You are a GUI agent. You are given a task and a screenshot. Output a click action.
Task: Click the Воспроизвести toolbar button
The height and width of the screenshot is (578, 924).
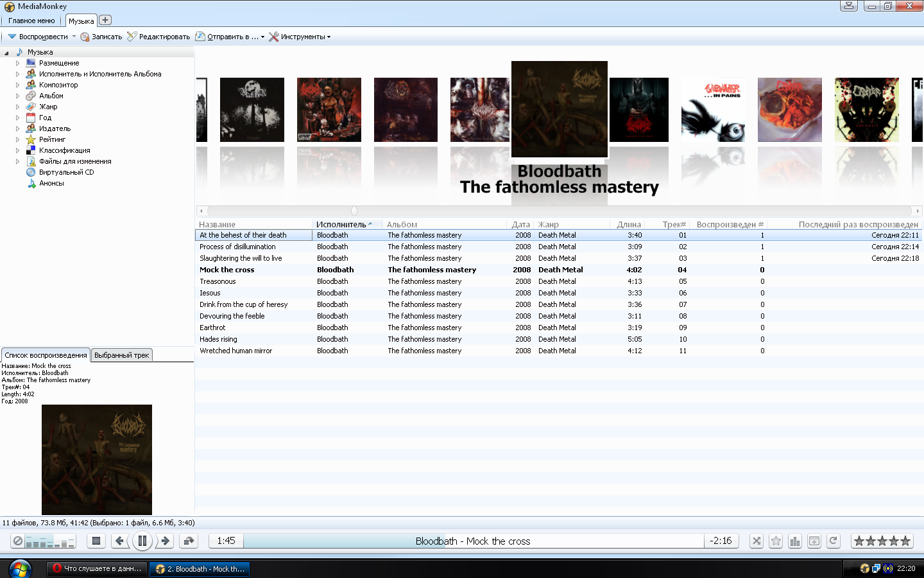[x=38, y=37]
